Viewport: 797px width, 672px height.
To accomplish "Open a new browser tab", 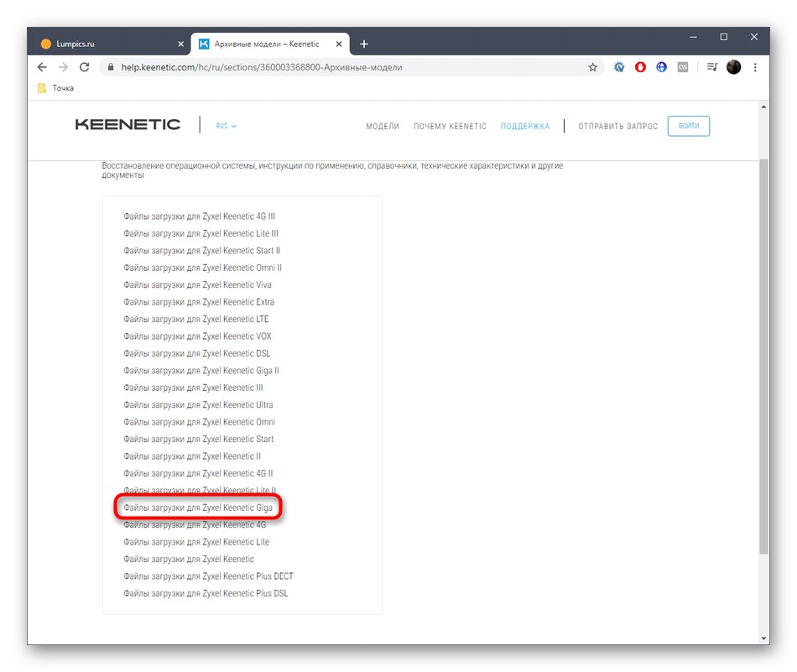I will coord(364,44).
